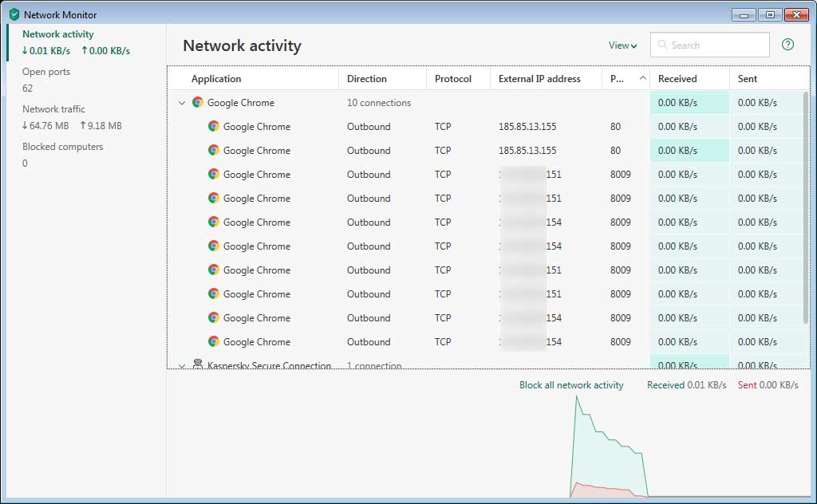817x504 pixels.
Task: Click the 'Network activity' page heading
Action: click(243, 45)
